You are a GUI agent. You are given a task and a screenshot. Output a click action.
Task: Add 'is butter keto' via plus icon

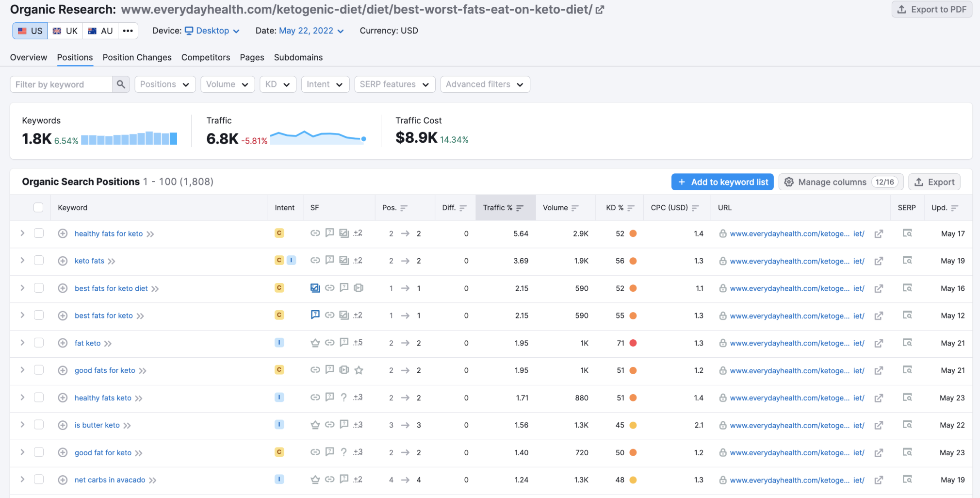tap(63, 425)
